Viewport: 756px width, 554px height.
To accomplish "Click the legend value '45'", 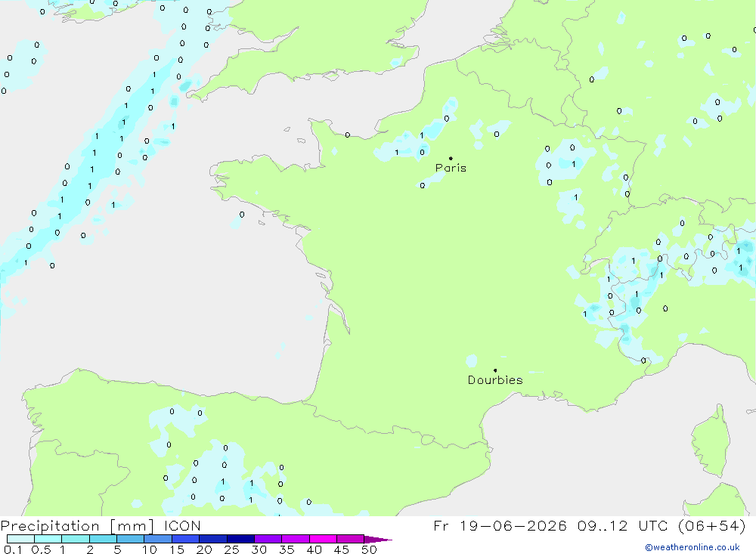I will point(342,549).
